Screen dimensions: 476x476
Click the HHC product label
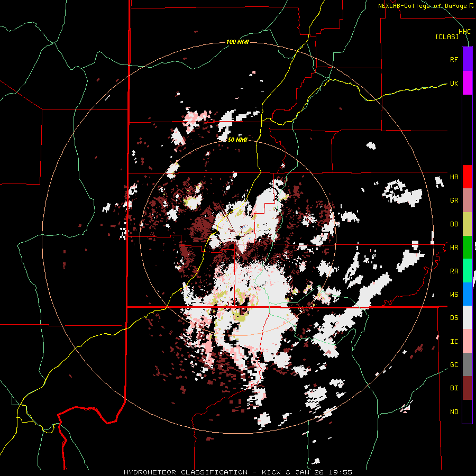(464, 32)
